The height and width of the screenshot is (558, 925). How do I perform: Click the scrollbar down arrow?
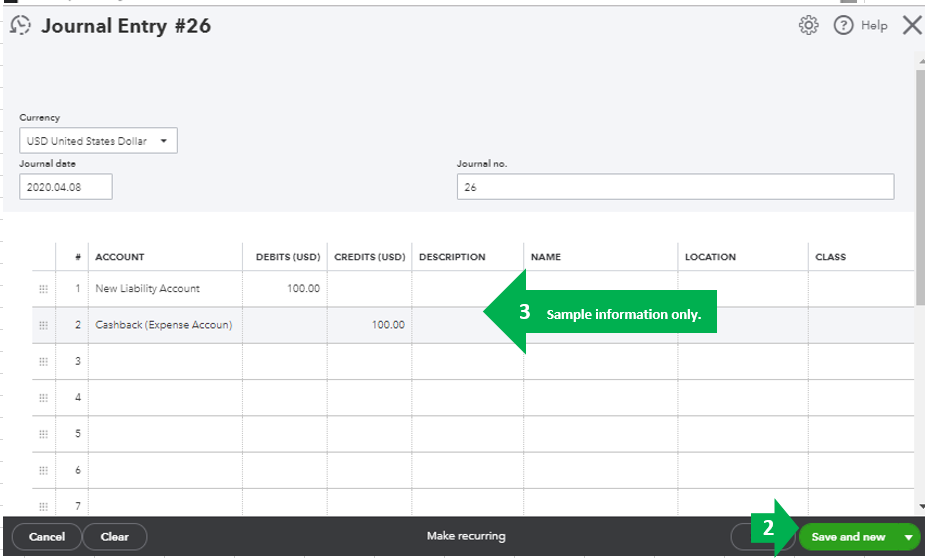[921, 506]
